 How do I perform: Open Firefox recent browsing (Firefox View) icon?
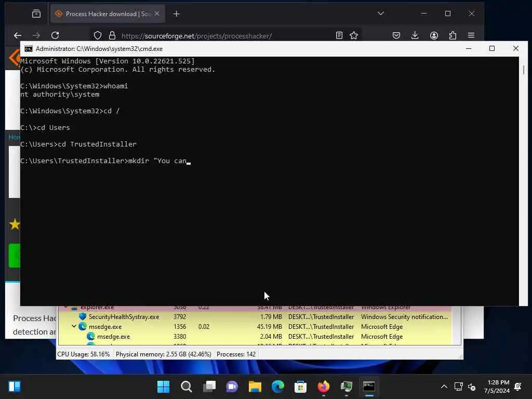tap(36, 14)
